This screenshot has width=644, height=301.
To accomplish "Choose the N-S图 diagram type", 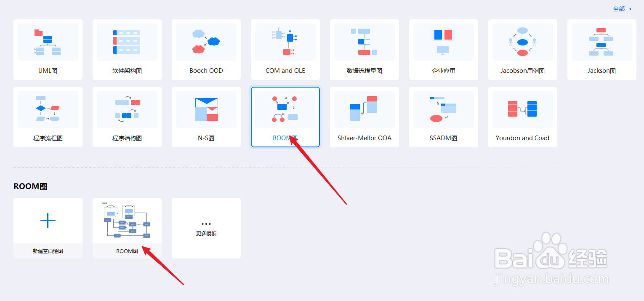I will tap(206, 117).
